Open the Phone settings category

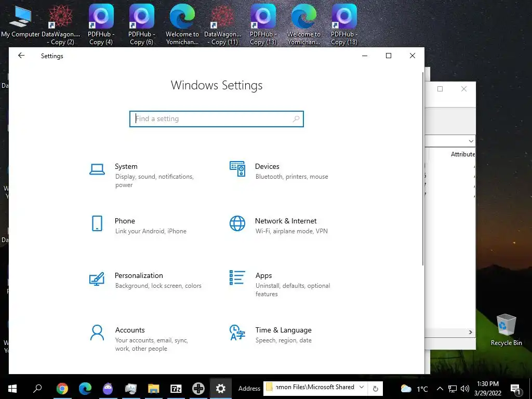tap(138, 225)
